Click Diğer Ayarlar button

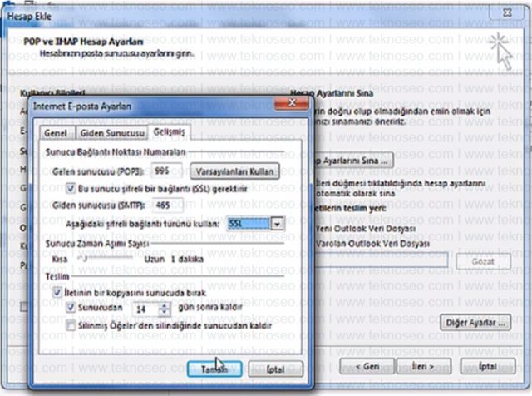475,323
